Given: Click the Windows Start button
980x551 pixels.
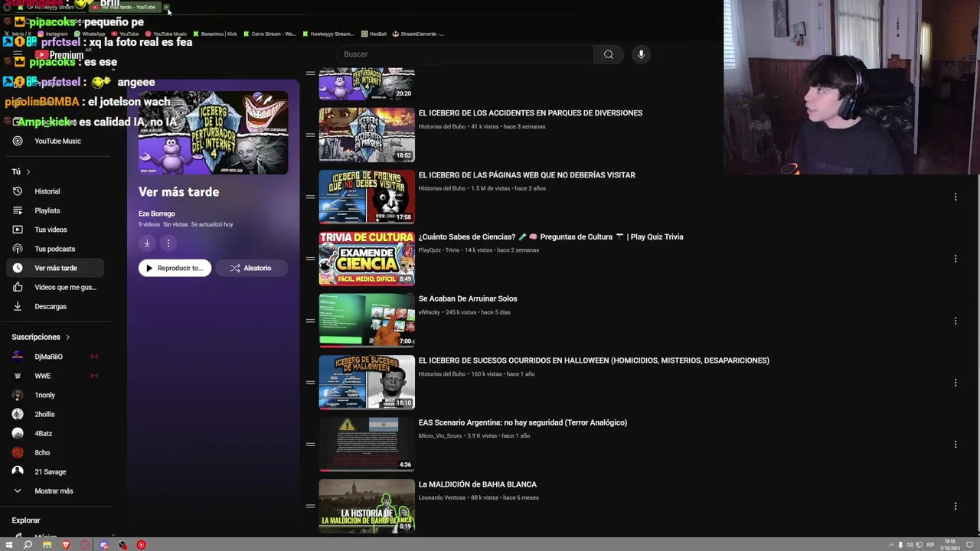Looking at the screenshot, I should [x=9, y=545].
